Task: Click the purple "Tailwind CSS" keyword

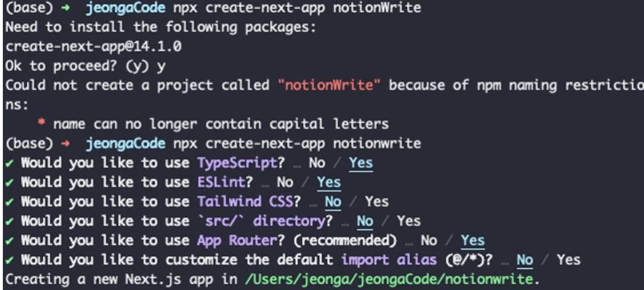Action: [x=245, y=202]
